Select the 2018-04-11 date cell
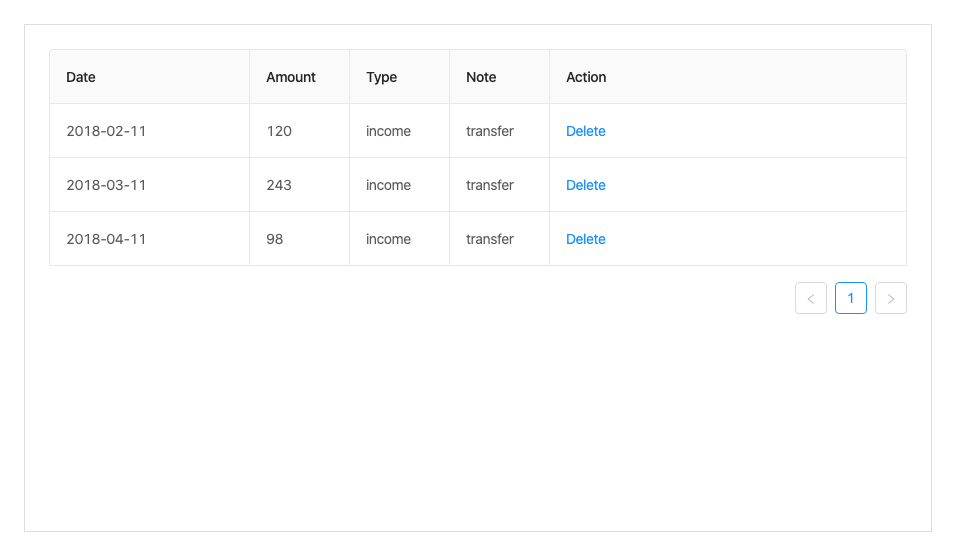Image resolution: width=956 pixels, height=556 pixels. coord(106,239)
